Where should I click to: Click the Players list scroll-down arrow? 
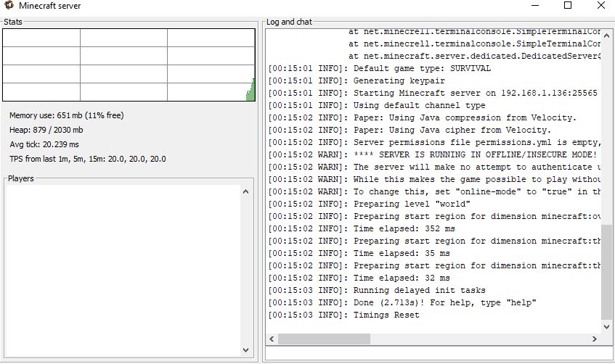coord(246,350)
